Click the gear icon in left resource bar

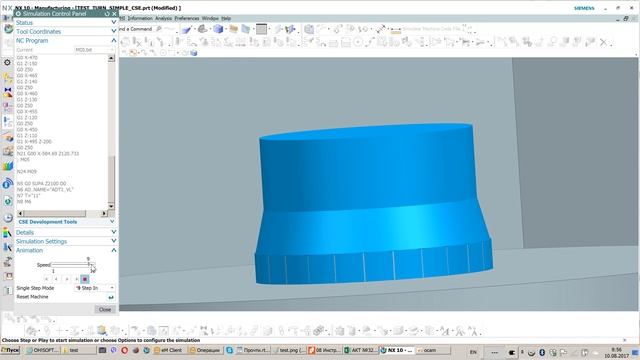coord(7,62)
